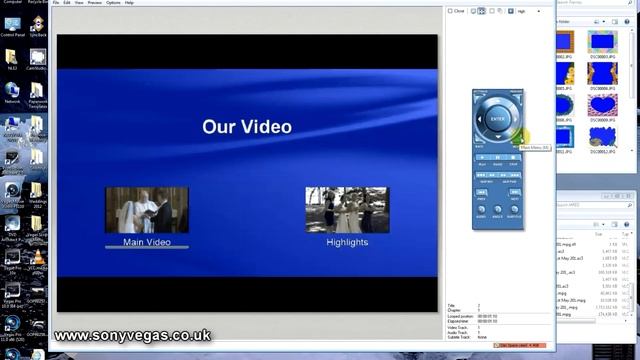This screenshot has width=640, height=360.
Task: Click the Disc Space Used indicator
Action: point(520,346)
